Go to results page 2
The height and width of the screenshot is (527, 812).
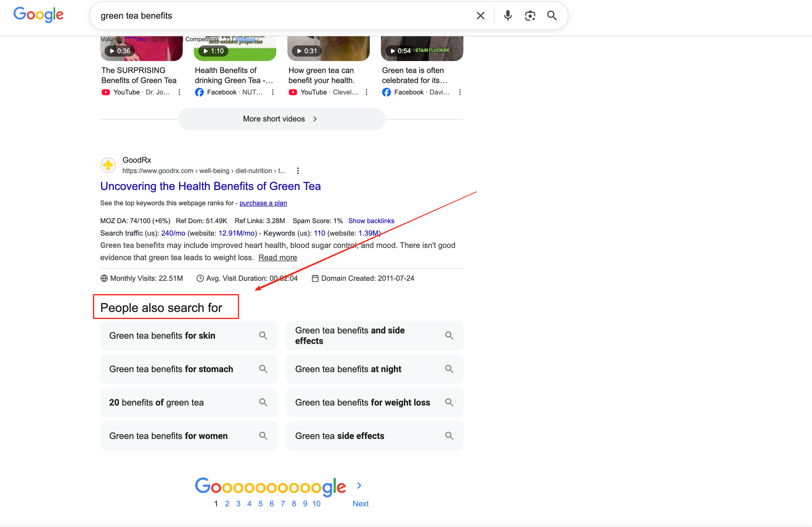[x=227, y=504]
